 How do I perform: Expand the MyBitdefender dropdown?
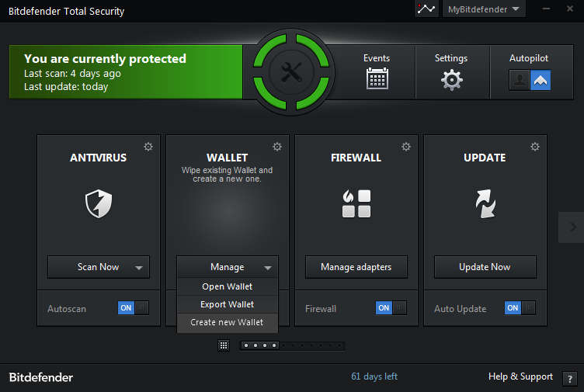pos(484,9)
